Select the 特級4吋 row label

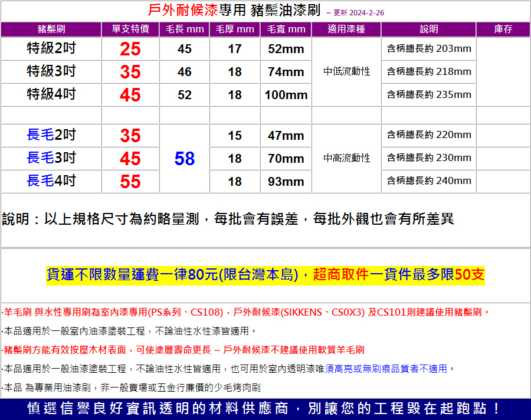51,94
